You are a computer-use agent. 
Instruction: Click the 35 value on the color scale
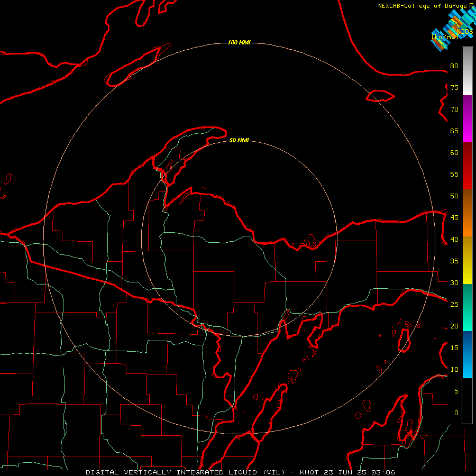pos(454,261)
